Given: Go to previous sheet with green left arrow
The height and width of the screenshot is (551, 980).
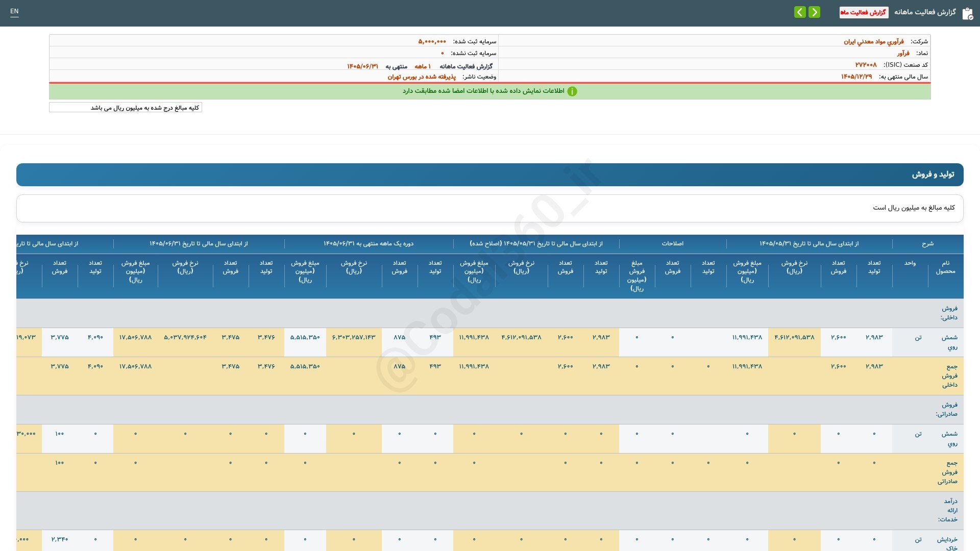Looking at the screenshot, I should (x=800, y=12).
